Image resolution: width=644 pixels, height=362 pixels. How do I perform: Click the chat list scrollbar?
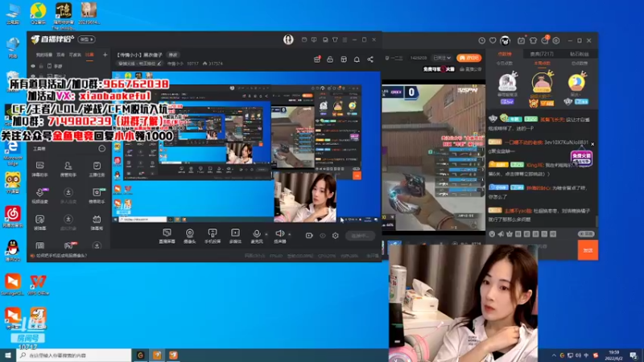pos(597,220)
